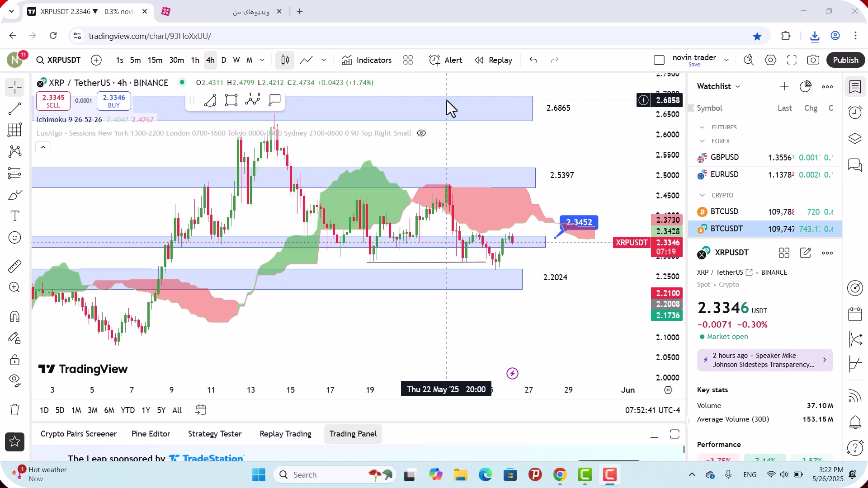The image size is (868, 488).
Task: Open quick search icon
Action: tap(749, 60)
